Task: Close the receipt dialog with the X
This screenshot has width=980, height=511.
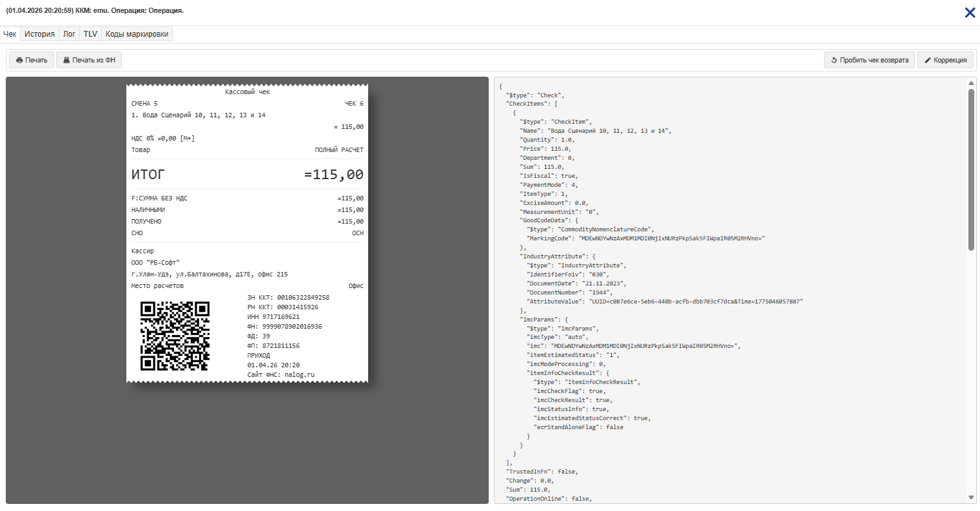Action: click(969, 13)
